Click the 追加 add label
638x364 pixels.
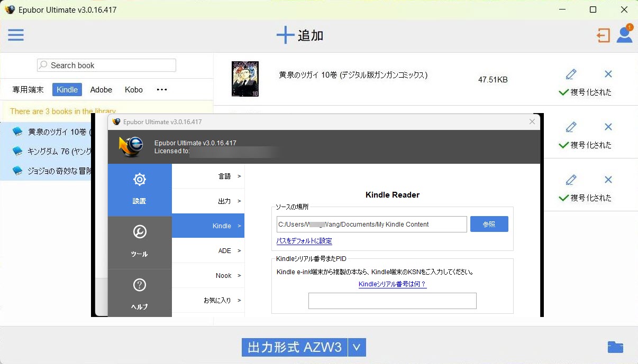[x=311, y=35]
